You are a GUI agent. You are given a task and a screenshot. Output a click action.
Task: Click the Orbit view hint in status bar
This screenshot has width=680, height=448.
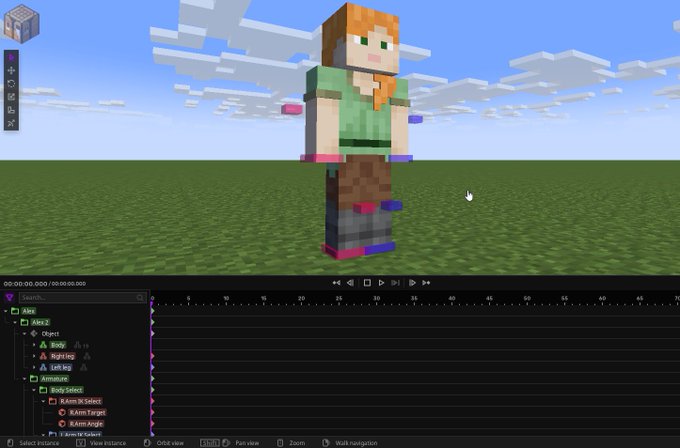[170, 443]
